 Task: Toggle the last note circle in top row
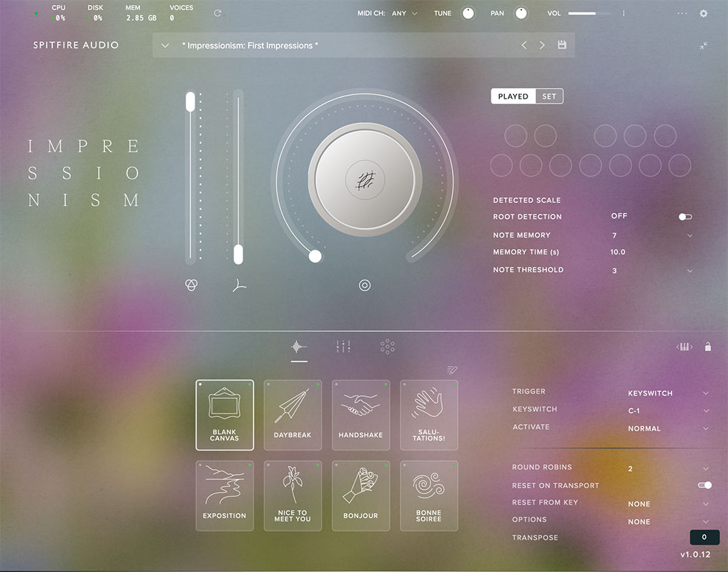[x=665, y=136]
